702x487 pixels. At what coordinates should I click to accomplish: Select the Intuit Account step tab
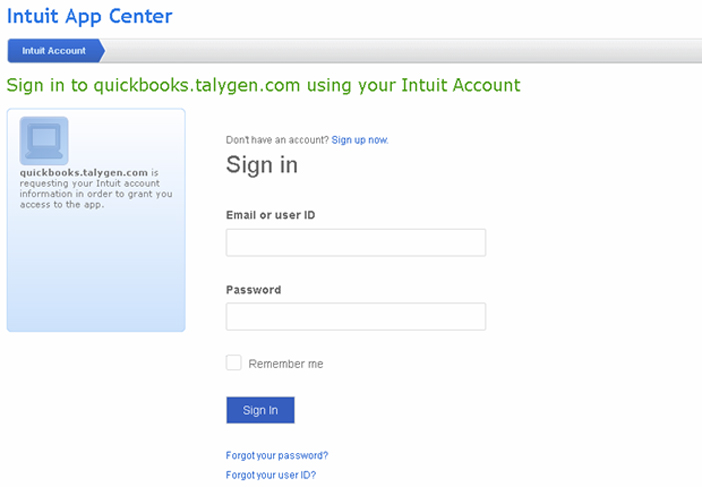[56, 51]
